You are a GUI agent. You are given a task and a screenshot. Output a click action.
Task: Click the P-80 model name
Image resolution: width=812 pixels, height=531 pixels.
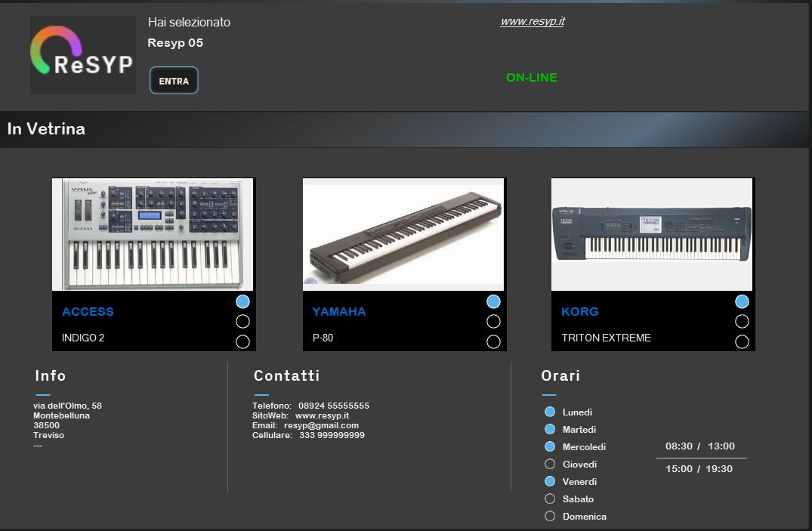pos(323,338)
